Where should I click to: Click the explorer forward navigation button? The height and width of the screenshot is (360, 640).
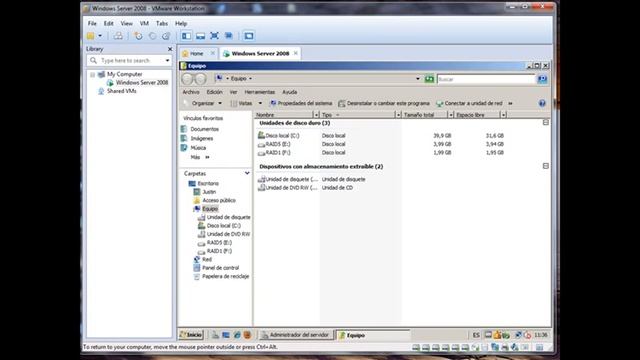point(200,79)
